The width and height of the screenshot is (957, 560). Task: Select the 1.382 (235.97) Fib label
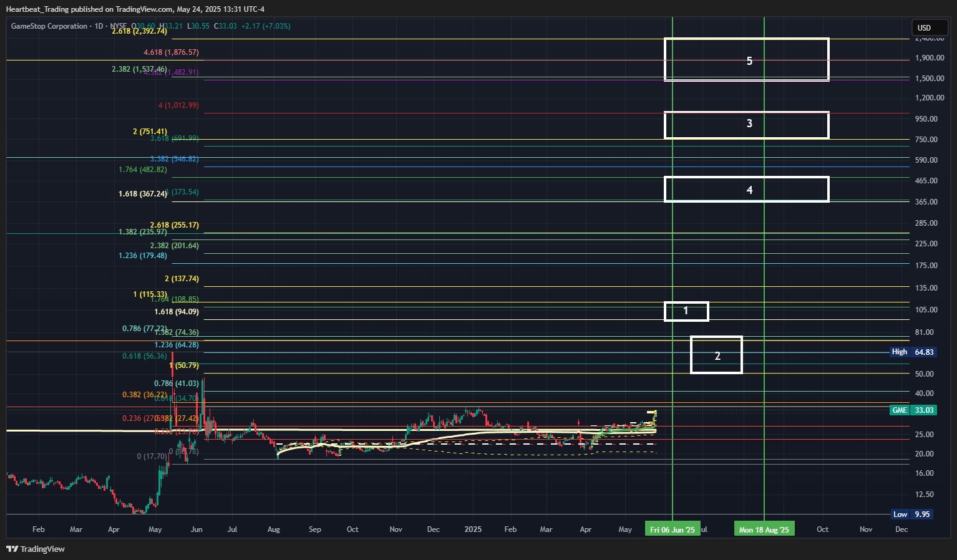tap(143, 232)
